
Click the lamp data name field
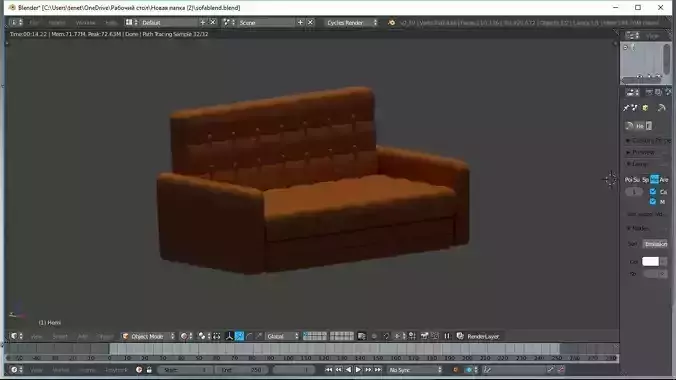[x=640, y=126]
